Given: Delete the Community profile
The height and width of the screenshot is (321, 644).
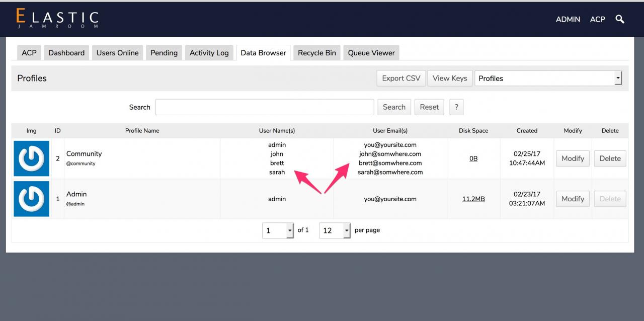Looking at the screenshot, I should coord(610,158).
